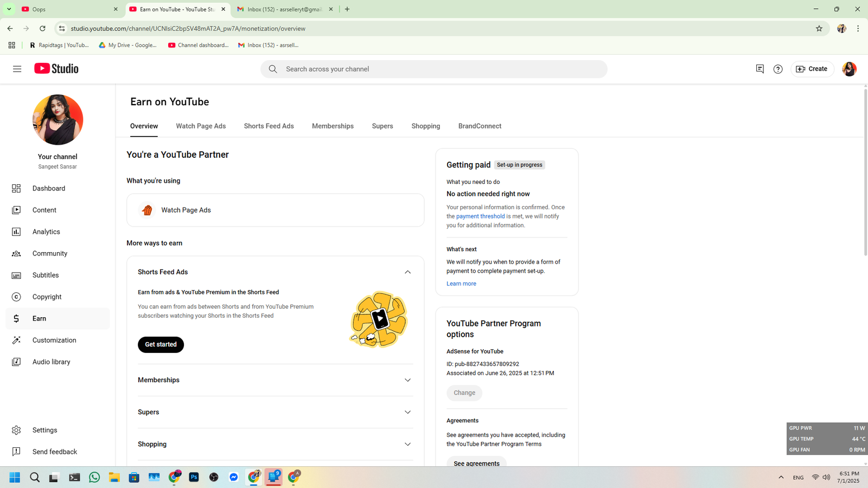
Task: Click the browser address bar URL
Action: pos(188,28)
